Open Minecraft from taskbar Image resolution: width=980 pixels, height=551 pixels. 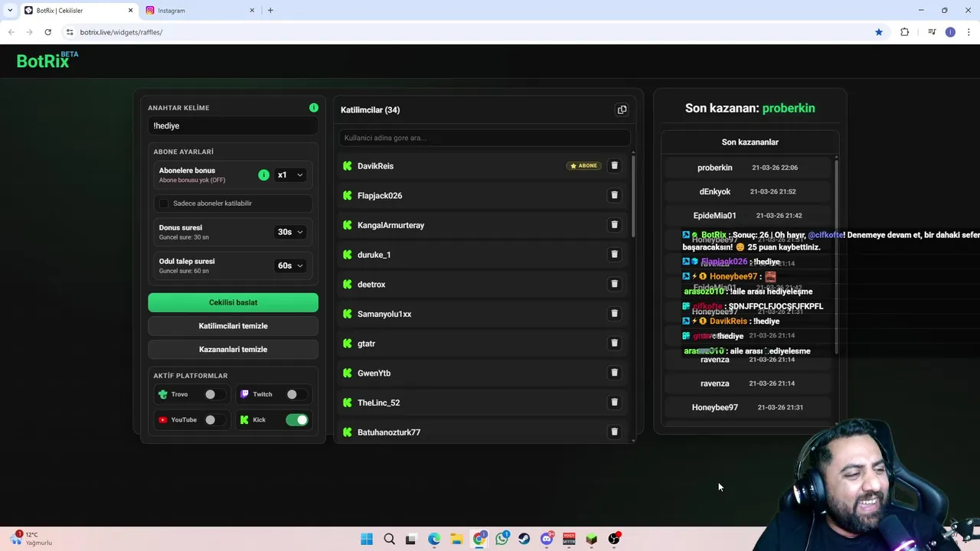coord(591,539)
